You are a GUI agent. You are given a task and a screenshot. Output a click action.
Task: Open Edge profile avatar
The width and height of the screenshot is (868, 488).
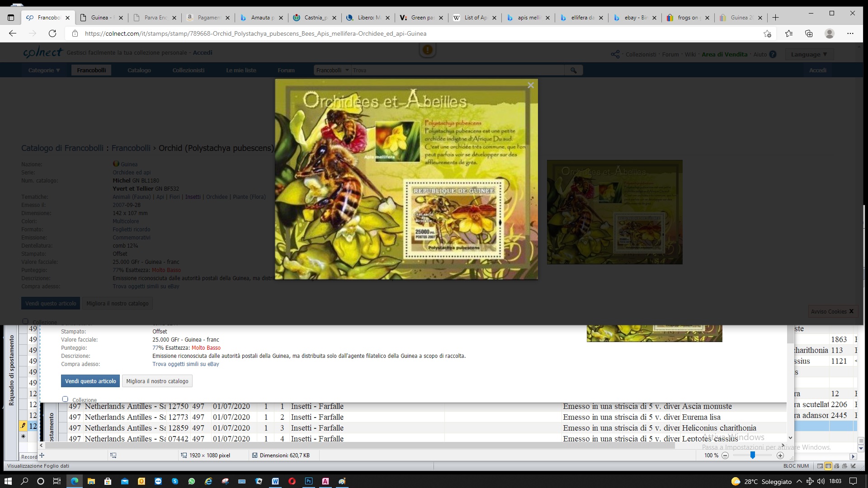[x=829, y=33]
